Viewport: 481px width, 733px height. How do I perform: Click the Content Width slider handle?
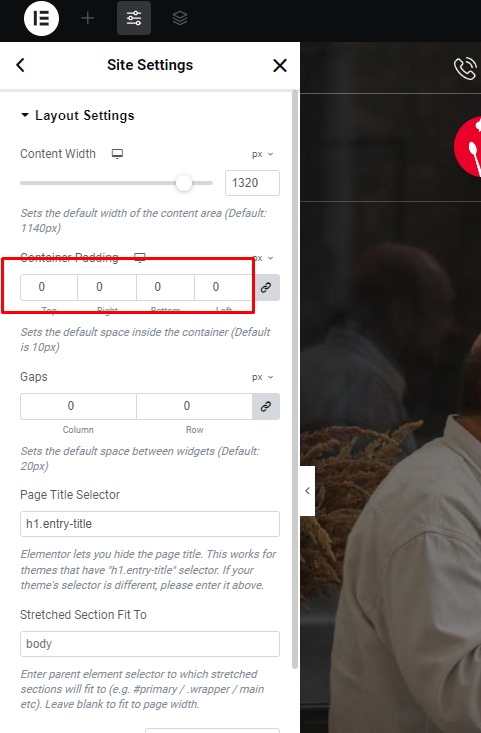[x=184, y=183]
